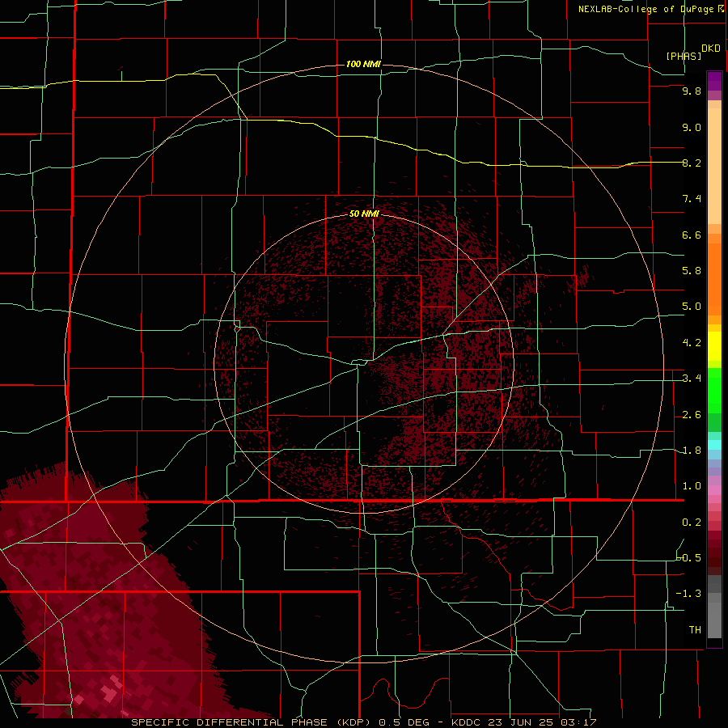This screenshot has height=728, width=728.
Task: Click the 1.8 scale value
Action: tap(692, 451)
